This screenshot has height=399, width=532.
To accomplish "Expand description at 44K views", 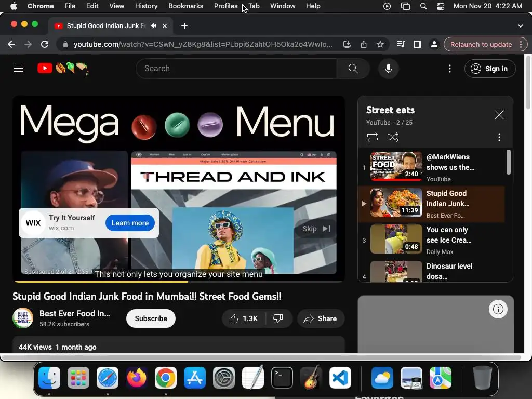I will pos(179,346).
